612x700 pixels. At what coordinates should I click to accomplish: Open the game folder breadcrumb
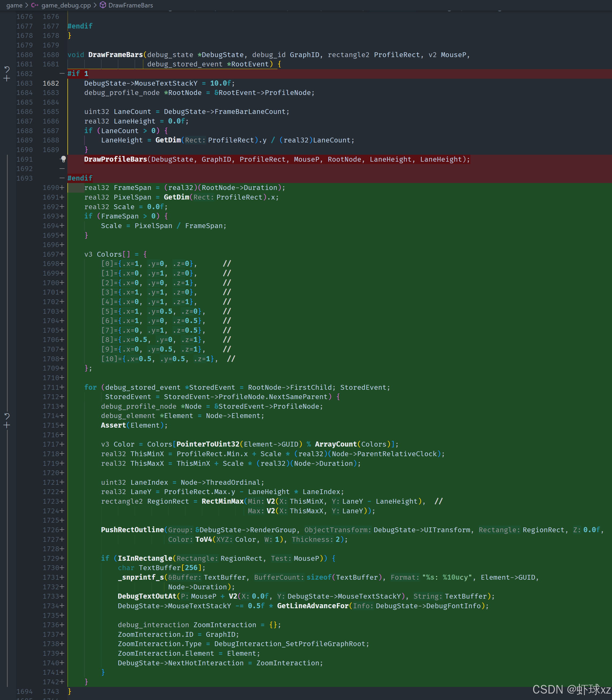[14, 5]
